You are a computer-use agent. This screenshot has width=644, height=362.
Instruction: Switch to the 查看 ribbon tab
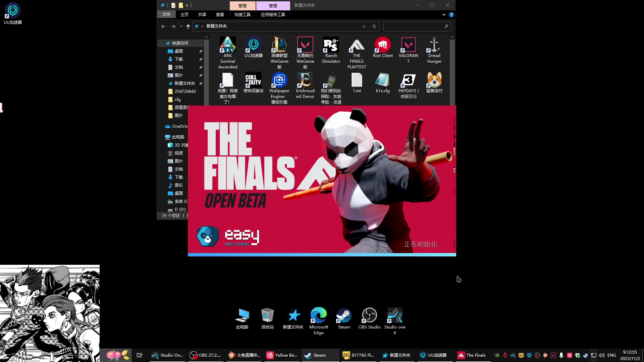[x=220, y=14]
